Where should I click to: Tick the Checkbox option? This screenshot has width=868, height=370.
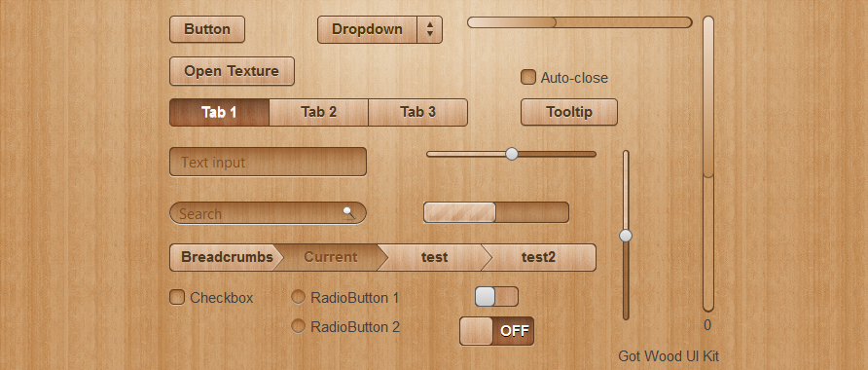point(177,297)
